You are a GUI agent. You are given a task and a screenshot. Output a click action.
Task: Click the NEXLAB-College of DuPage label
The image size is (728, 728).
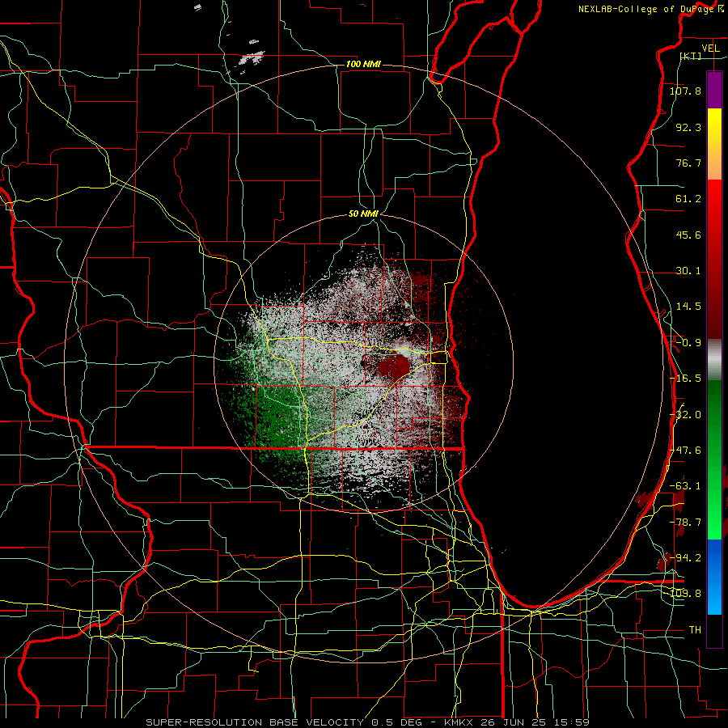[645, 9]
